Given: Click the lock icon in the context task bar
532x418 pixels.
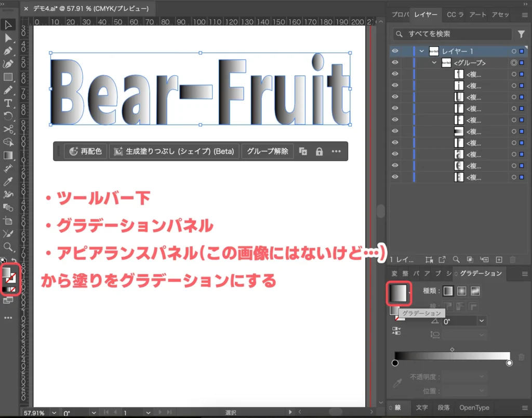Looking at the screenshot, I should click(319, 151).
